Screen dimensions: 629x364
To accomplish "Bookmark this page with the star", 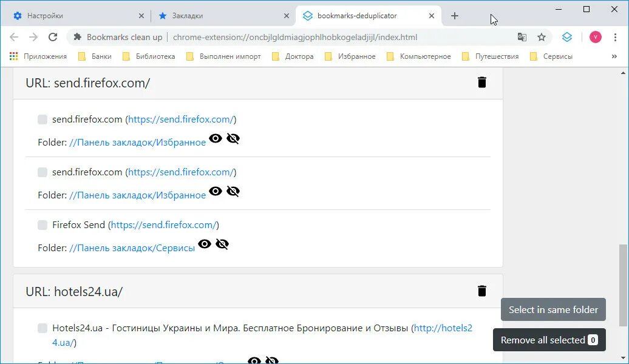I will click(541, 36).
